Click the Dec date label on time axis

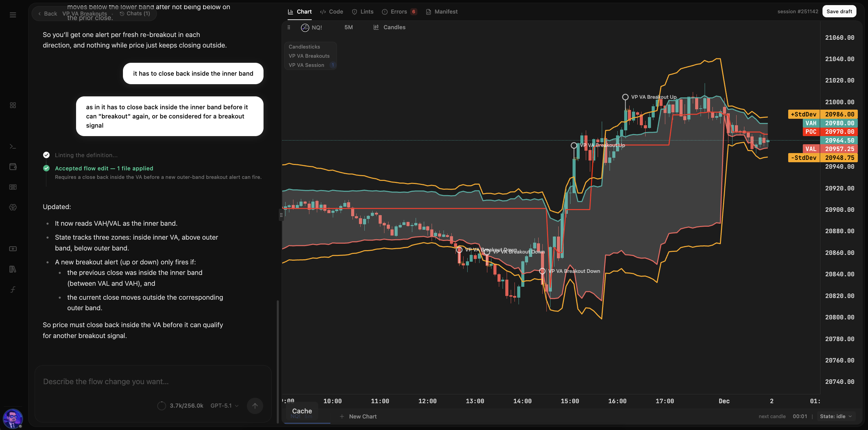click(724, 401)
